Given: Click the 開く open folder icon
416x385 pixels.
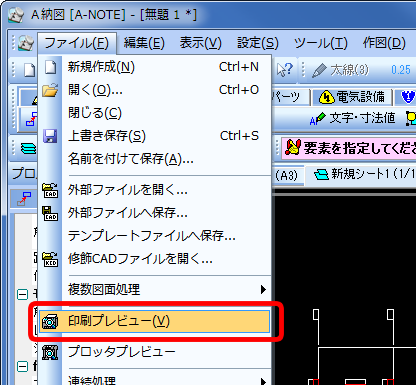Looking at the screenshot, I should (x=50, y=90).
